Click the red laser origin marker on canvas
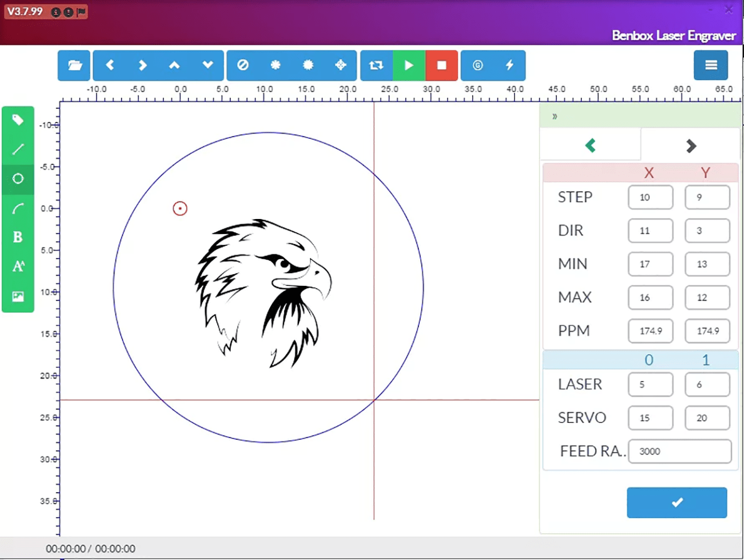This screenshot has height=560, width=744. pos(180,209)
